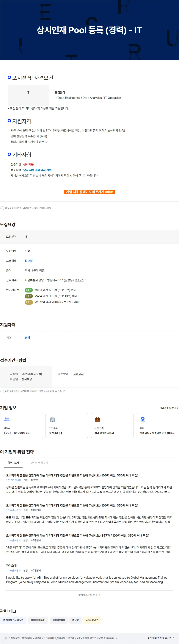Click the green subway line 2 badge
179x644 pixels.
click(x=29, y=290)
